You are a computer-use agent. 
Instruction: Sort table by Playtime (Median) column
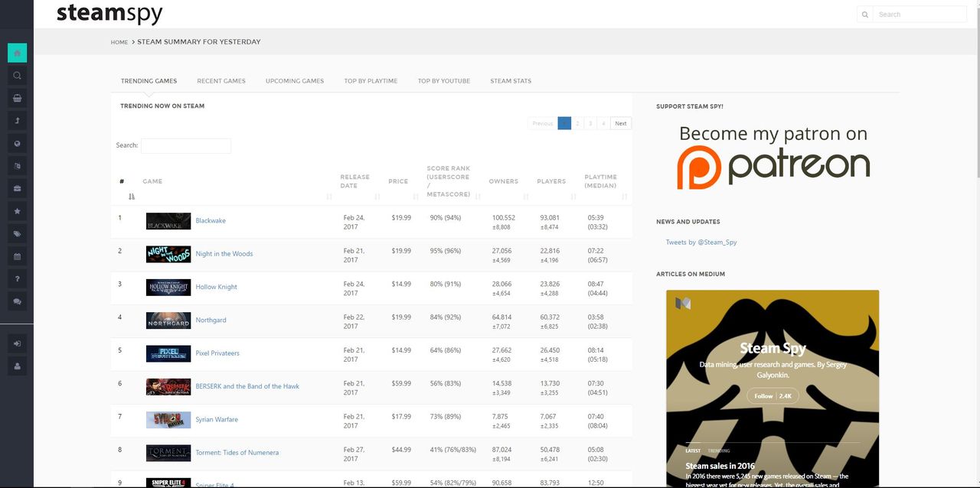606,182
